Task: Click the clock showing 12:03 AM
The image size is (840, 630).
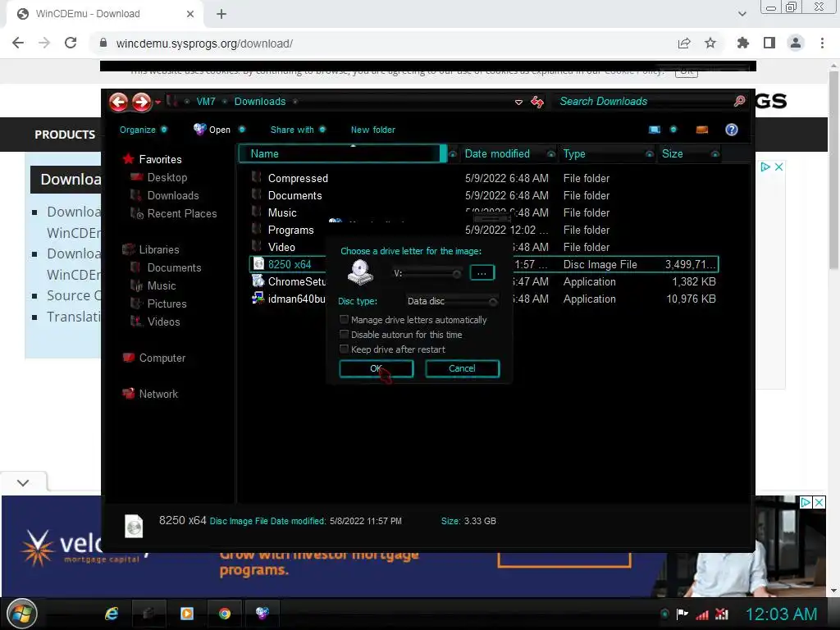Action: tap(781, 614)
